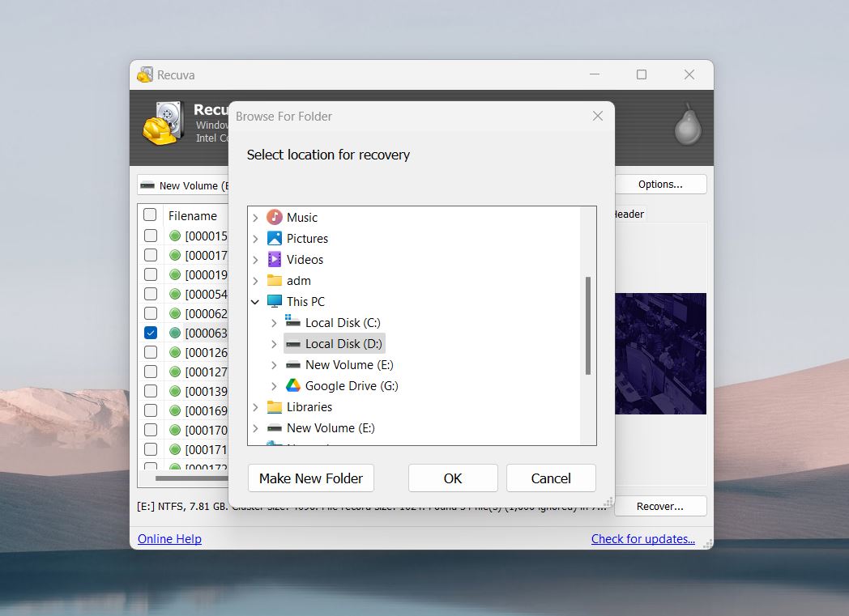
Task: Expand the Videos folder node
Action: 255,260
